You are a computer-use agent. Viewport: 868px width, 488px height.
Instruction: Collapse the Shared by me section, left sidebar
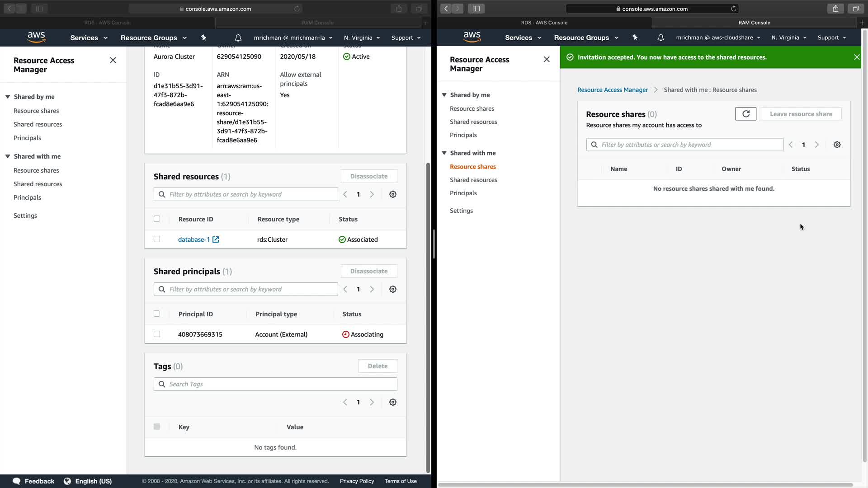[8, 97]
